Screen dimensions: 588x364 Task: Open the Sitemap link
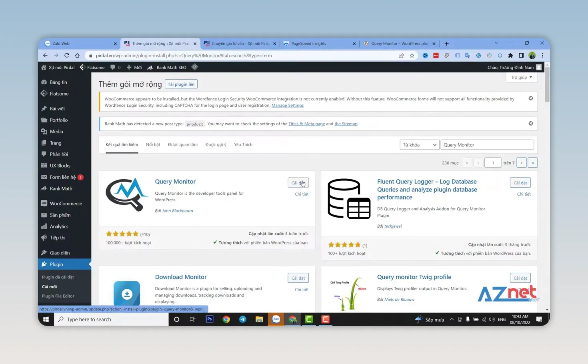point(346,124)
